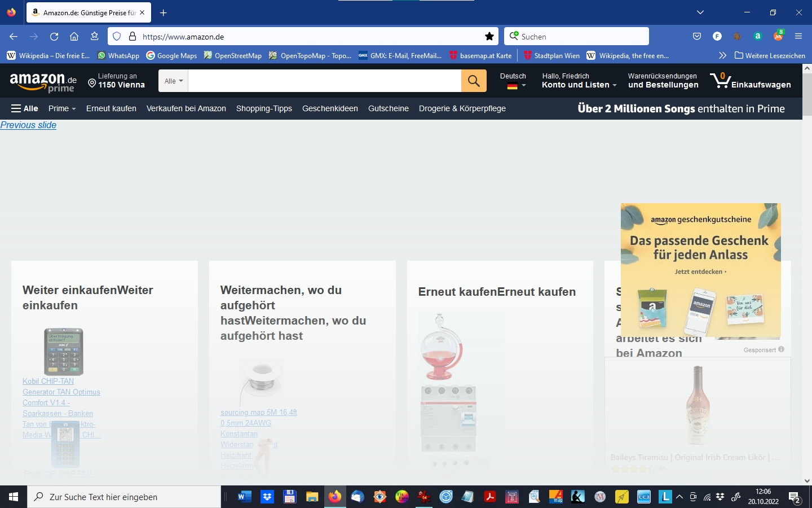
Task: Click the Previous slide link
Action: click(28, 125)
